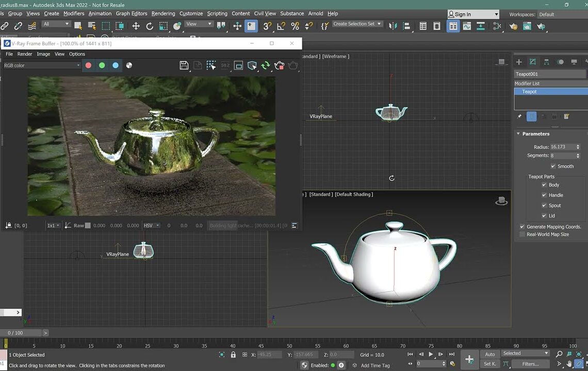Disable the Handle teapot part
This screenshot has height=371, width=588.
point(544,195)
